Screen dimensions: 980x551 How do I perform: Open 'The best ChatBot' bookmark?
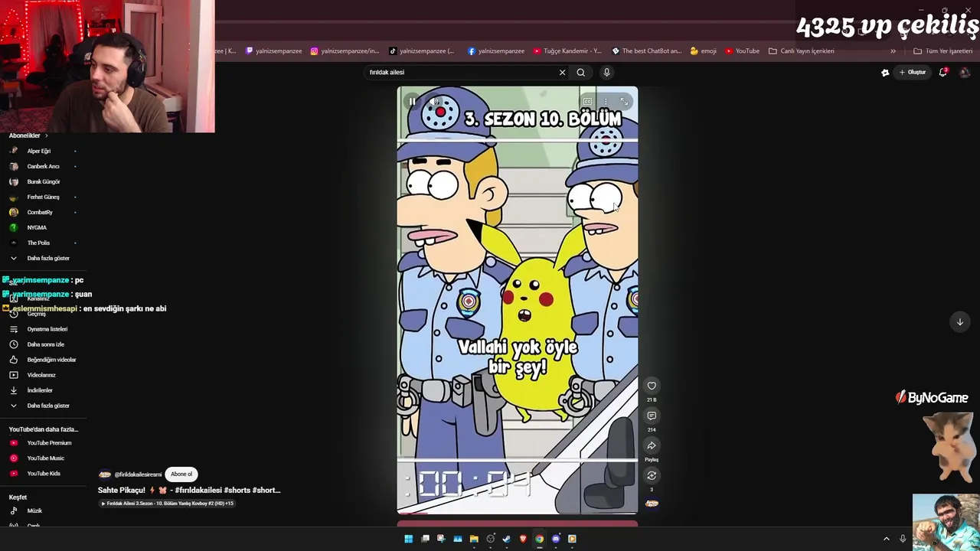[646, 51]
